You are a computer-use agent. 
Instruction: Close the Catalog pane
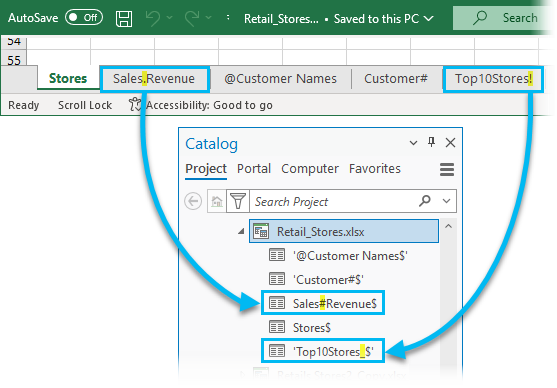click(450, 143)
